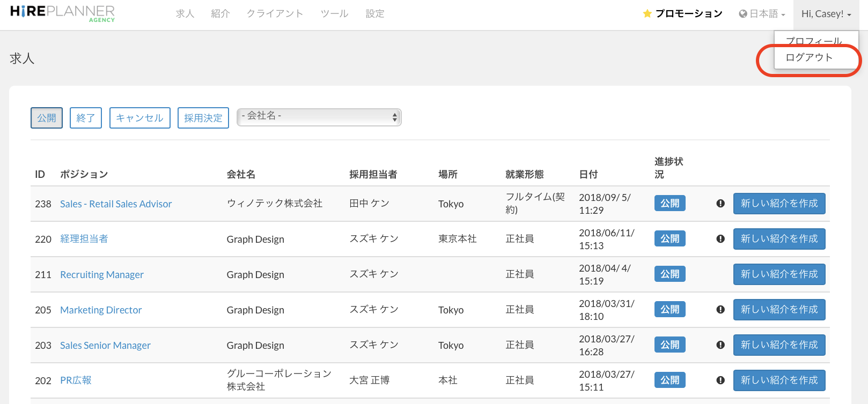Click the globe language icon

pos(742,14)
